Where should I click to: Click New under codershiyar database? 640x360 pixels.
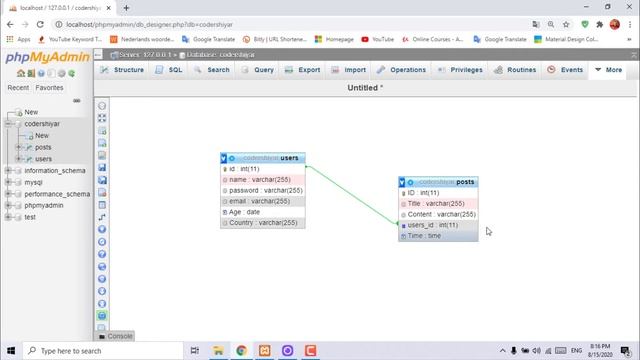[x=42, y=136]
